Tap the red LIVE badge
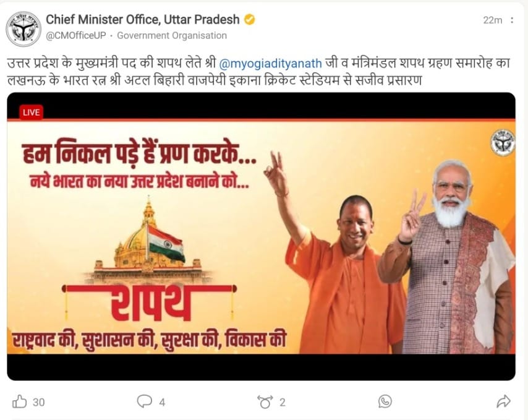Image resolution: width=528 pixels, height=420 pixels. point(32,112)
